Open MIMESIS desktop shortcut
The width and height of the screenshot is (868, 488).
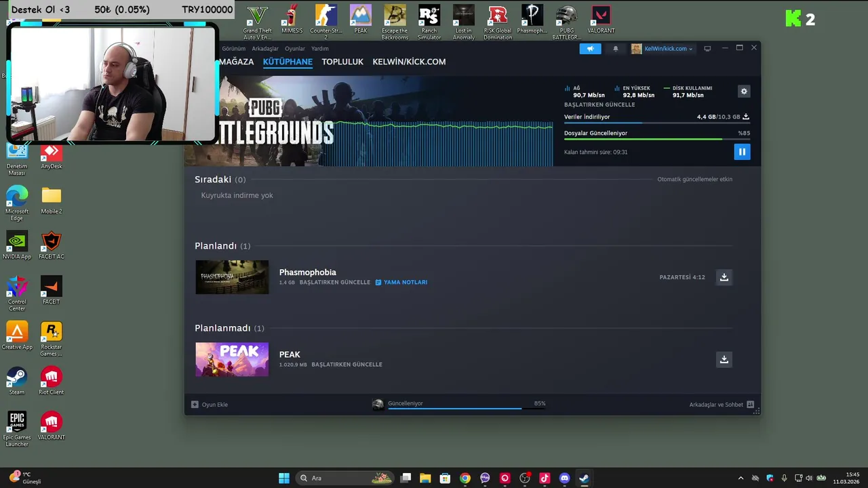click(292, 20)
